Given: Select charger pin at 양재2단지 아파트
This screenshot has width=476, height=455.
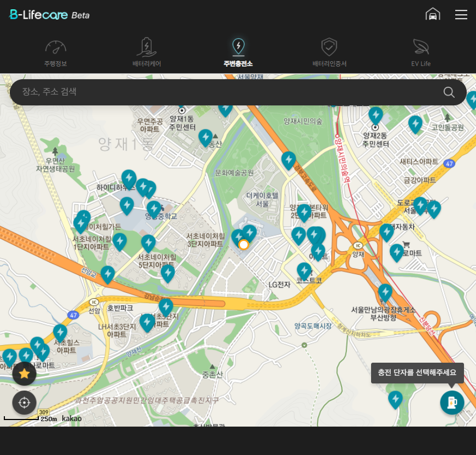Looking at the screenshot, I should (303, 212).
